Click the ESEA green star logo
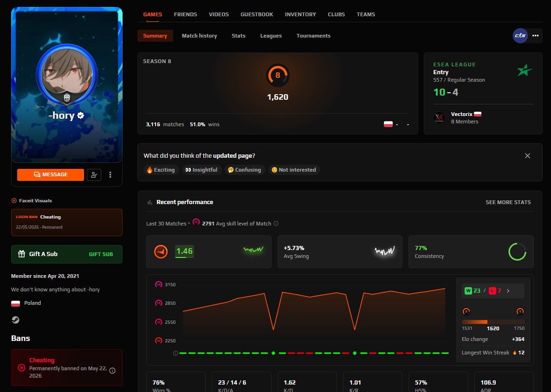This screenshot has width=551, height=392. [x=525, y=70]
